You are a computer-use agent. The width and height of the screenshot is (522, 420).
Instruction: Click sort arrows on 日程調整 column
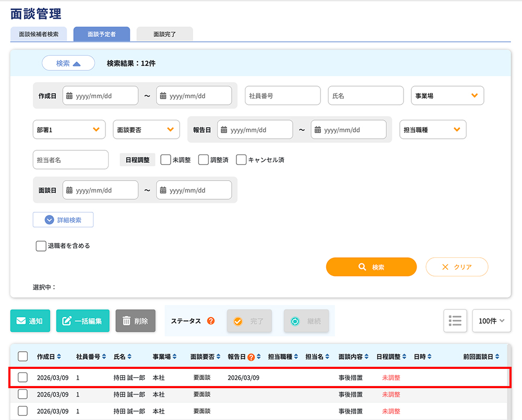coord(405,357)
